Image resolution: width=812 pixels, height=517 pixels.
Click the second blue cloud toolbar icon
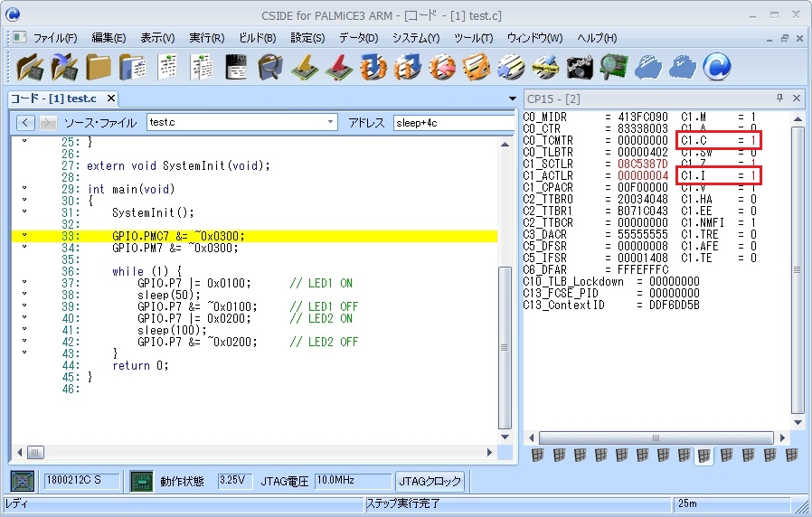tap(683, 67)
